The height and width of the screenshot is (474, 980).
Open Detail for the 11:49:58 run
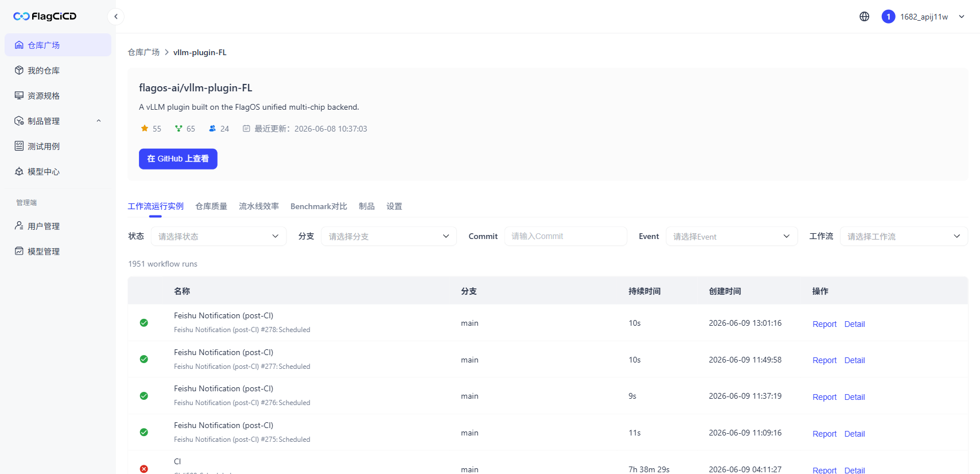tap(854, 360)
